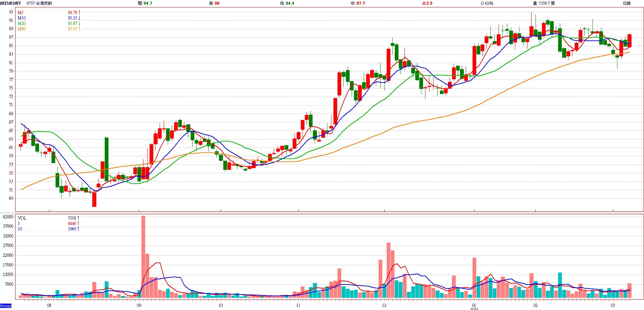Select the stock name 6757 台灣虎航

(39, 3)
